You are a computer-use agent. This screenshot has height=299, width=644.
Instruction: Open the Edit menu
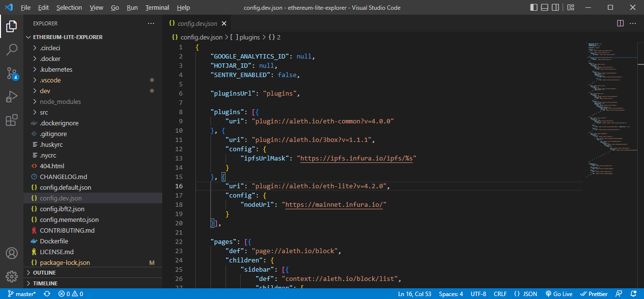point(43,8)
